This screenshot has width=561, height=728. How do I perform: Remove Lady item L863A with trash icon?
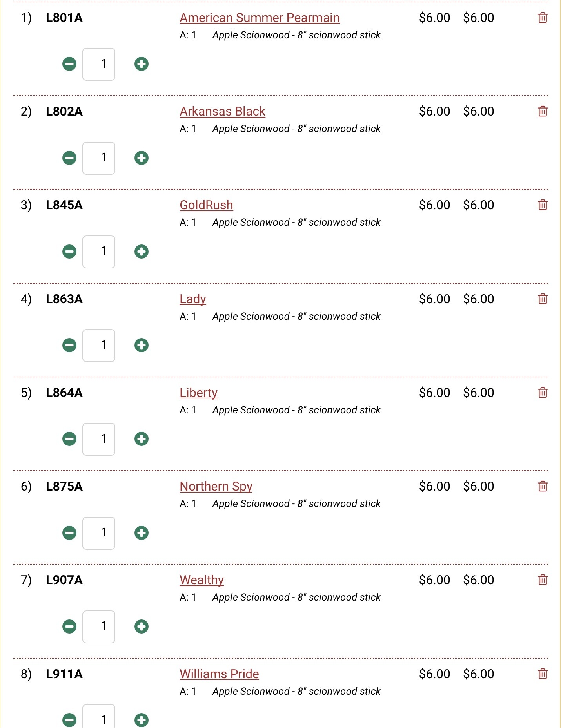tap(543, 299)
